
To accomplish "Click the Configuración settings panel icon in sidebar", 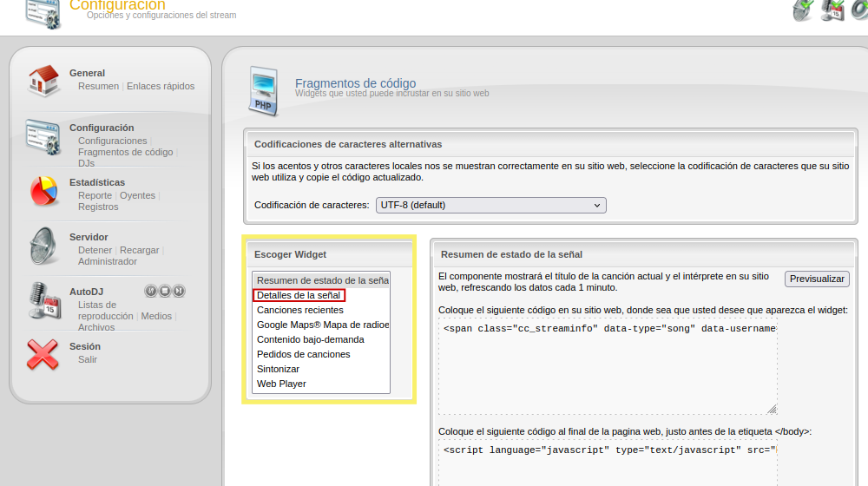I will point(43,135).
